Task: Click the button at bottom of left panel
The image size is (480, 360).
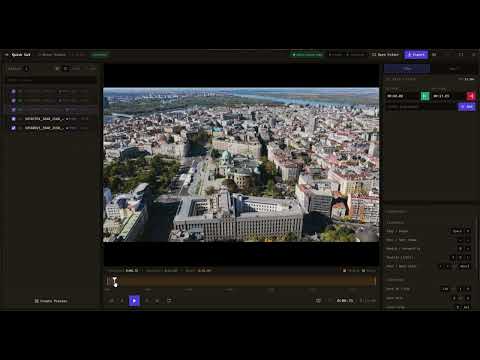Action: click(51, 301)
